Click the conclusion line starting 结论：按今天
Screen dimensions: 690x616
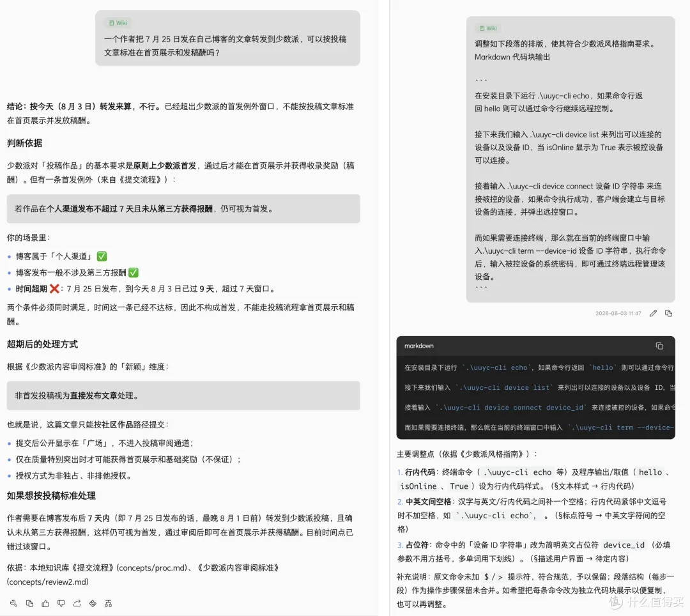pos(181,114)
